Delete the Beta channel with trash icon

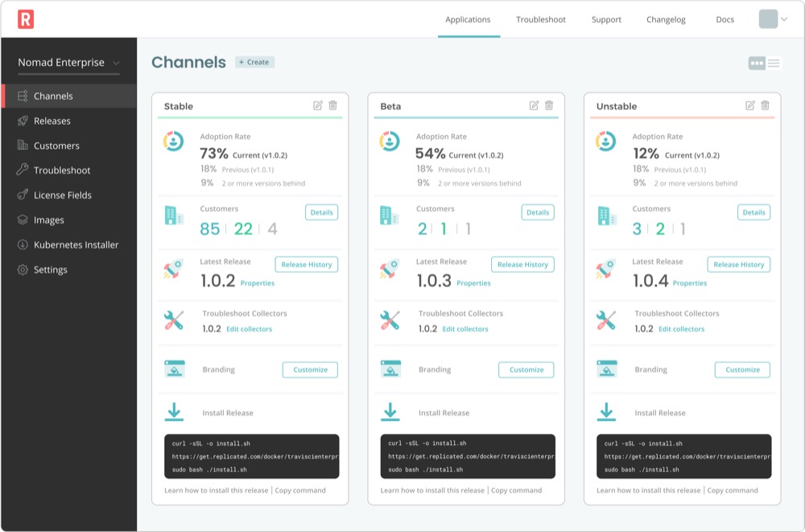point(549,105)
